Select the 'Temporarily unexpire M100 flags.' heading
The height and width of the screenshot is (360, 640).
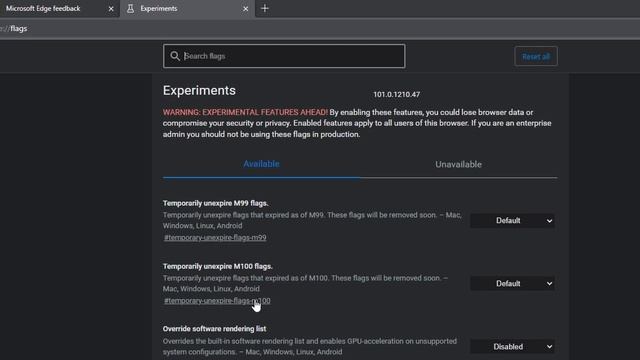coord(218,266)
